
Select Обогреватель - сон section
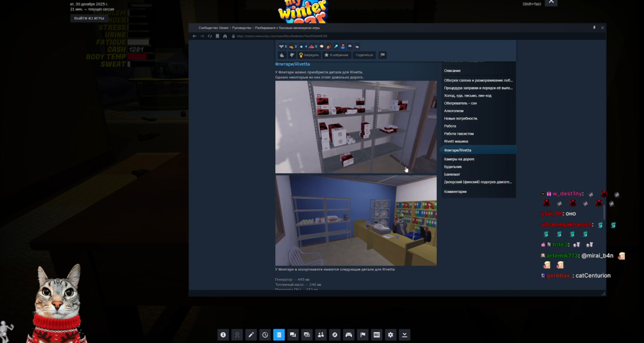click(x=460, y=103)
